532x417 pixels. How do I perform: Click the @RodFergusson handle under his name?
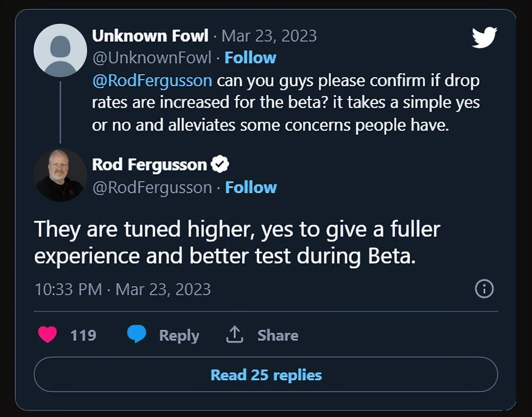(152, 188)
